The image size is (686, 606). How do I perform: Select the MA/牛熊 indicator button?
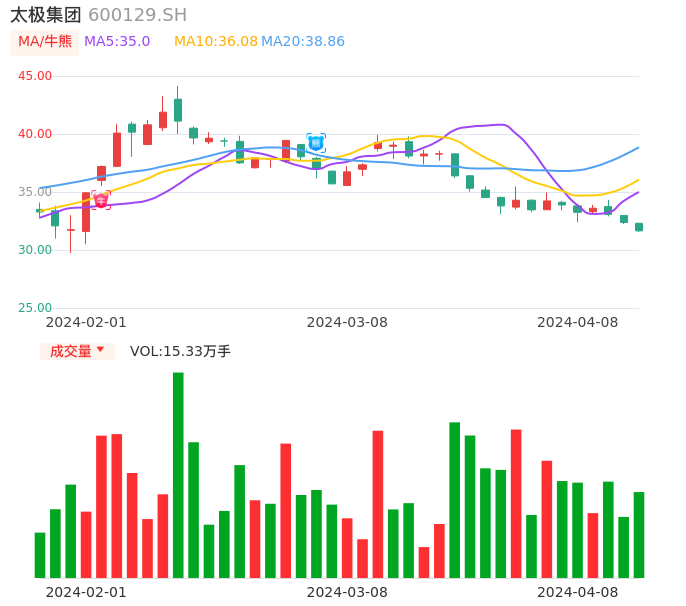(45, 42)
